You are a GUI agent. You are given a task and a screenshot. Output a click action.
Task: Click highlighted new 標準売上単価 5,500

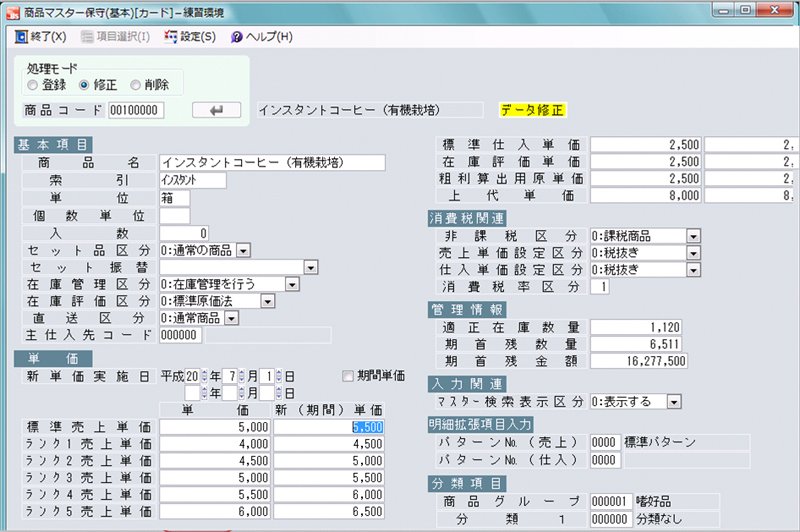pos(329,427)
